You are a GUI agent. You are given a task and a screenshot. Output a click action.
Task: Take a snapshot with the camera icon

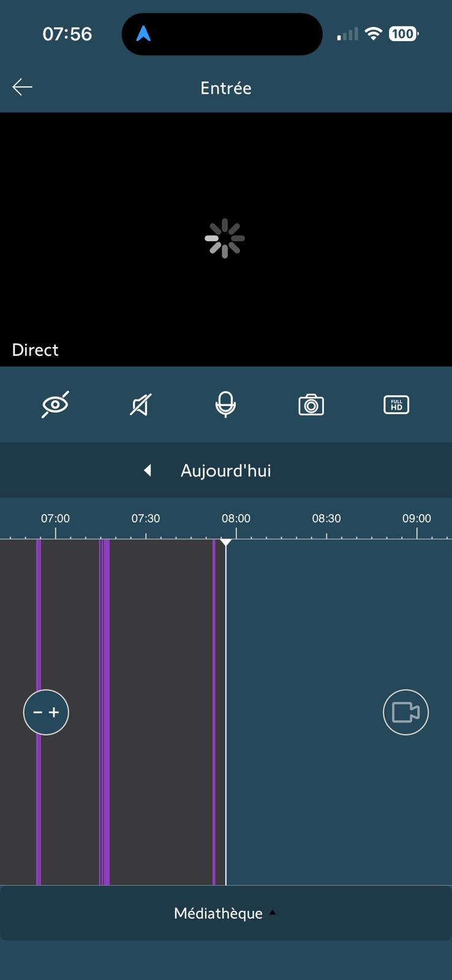[x=311, y=405]
